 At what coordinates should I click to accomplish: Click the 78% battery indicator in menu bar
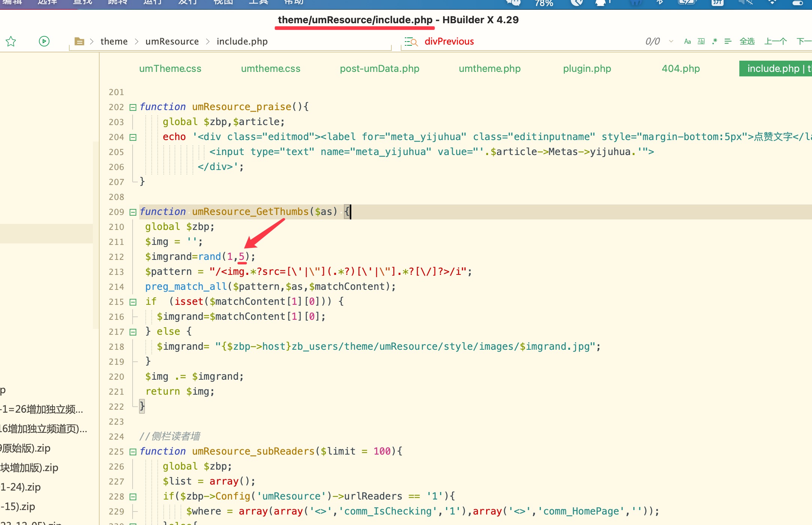544,3
